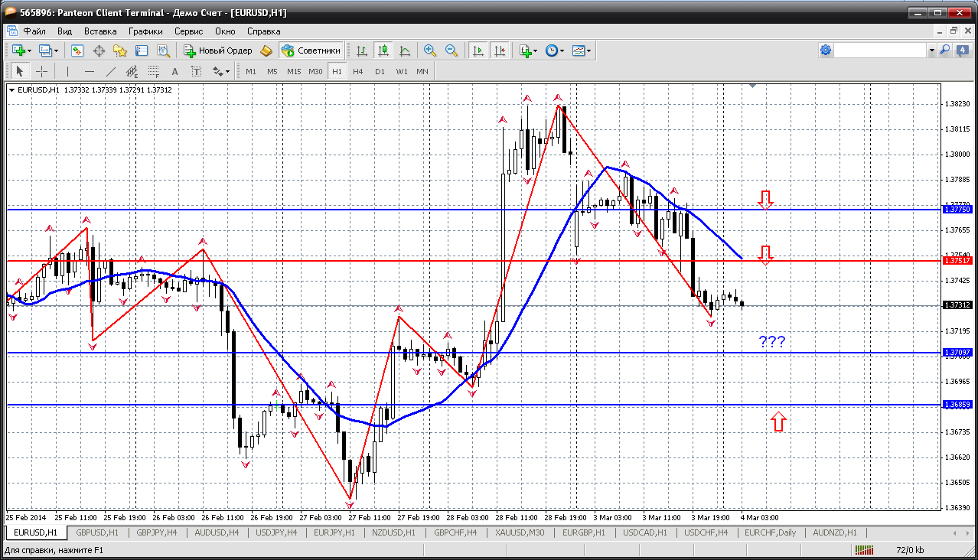The width and height of the screenshot is (978, 560).
Task: Open the Market Watch window
Action: [77, 50]
